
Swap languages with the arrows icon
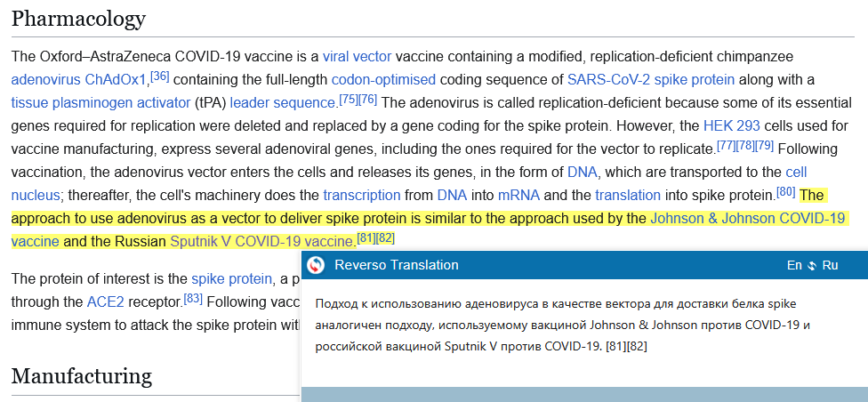812,265
